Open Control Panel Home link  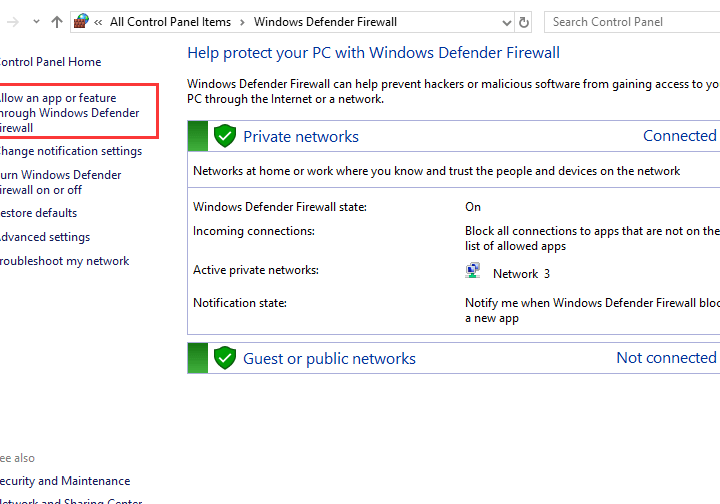click(x=50, y=62)
